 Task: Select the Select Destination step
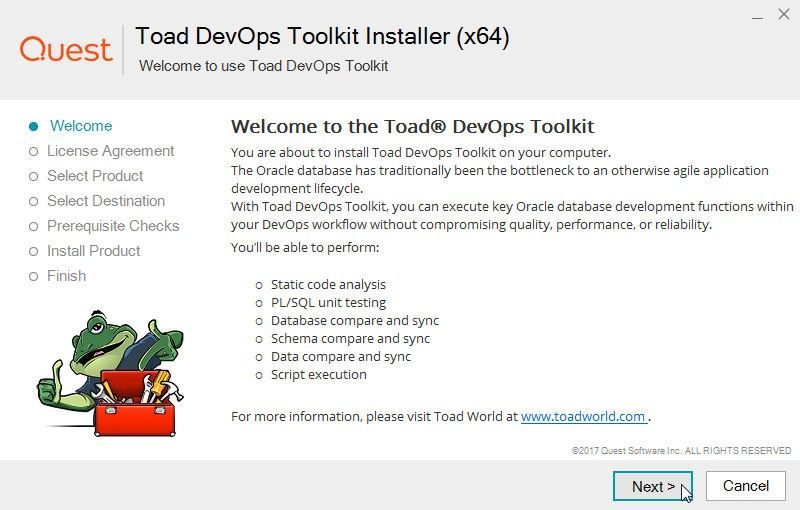(106, 201)
